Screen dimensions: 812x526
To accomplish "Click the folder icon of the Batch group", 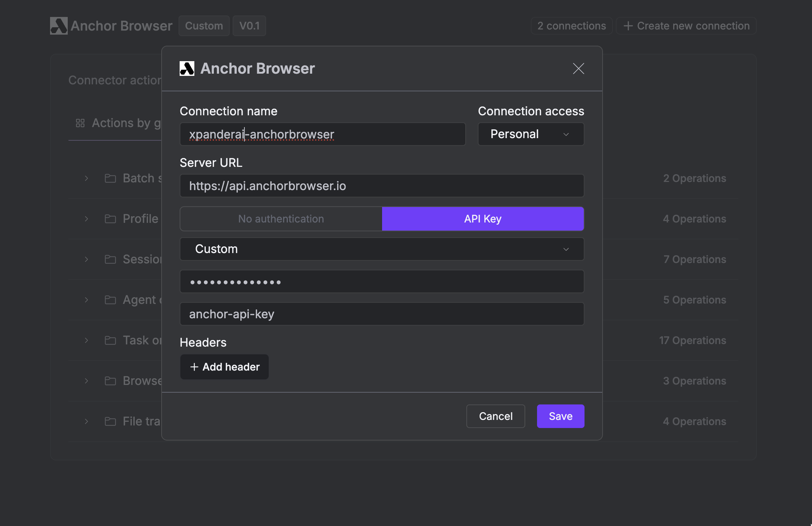I will click(110, 178).
